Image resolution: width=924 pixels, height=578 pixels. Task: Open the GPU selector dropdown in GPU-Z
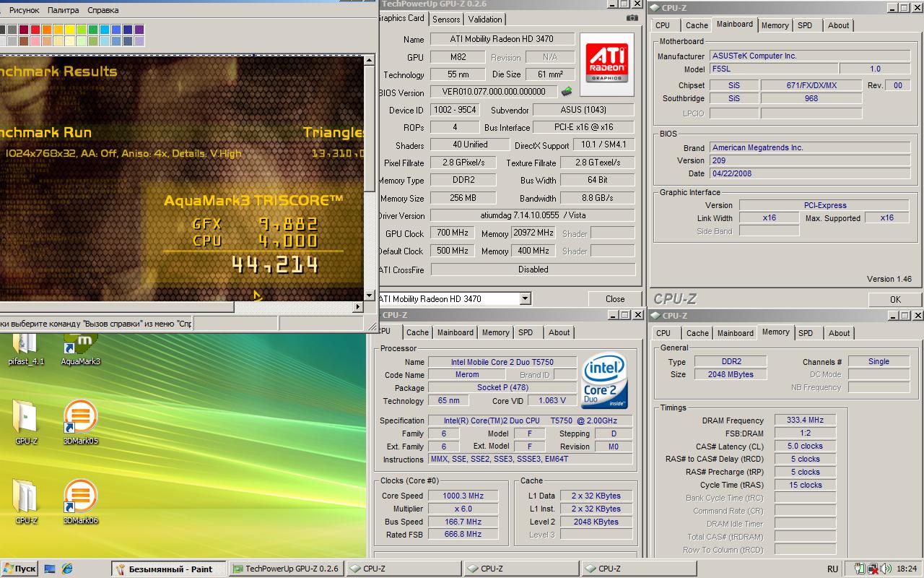[525, 298]
